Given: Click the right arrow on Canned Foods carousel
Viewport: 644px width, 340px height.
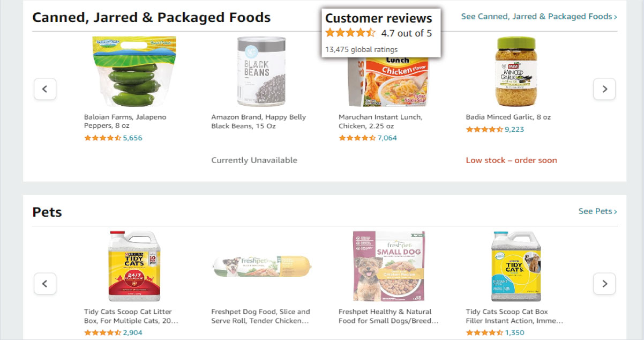Looking at the screenshot, I should [x=604, y=89].
